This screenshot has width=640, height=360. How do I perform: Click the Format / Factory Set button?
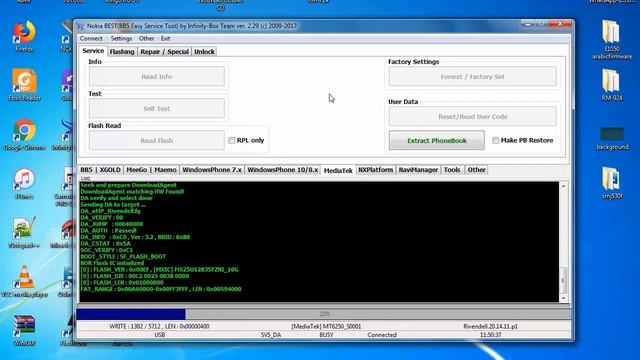point(473,76)
